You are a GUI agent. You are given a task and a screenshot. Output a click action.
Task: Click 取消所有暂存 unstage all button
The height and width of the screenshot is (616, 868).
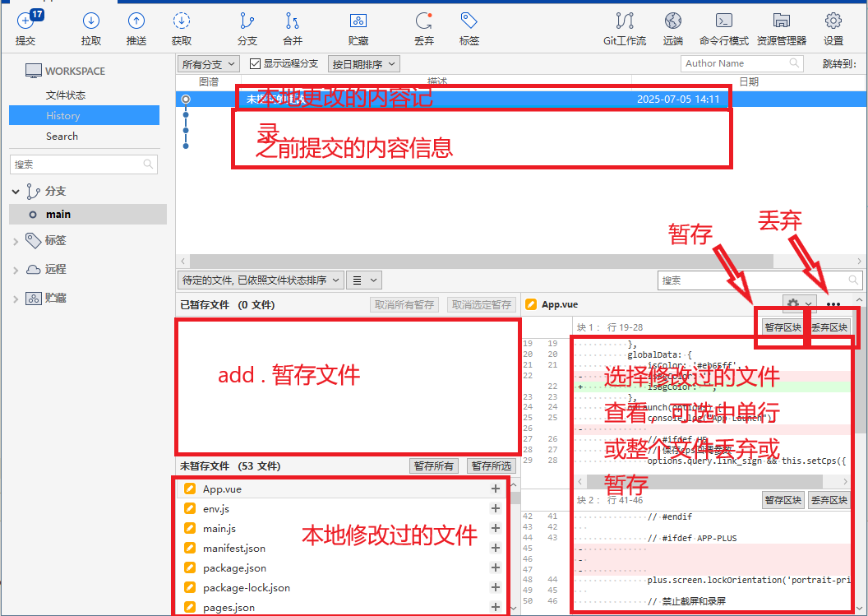pos(404,304)
